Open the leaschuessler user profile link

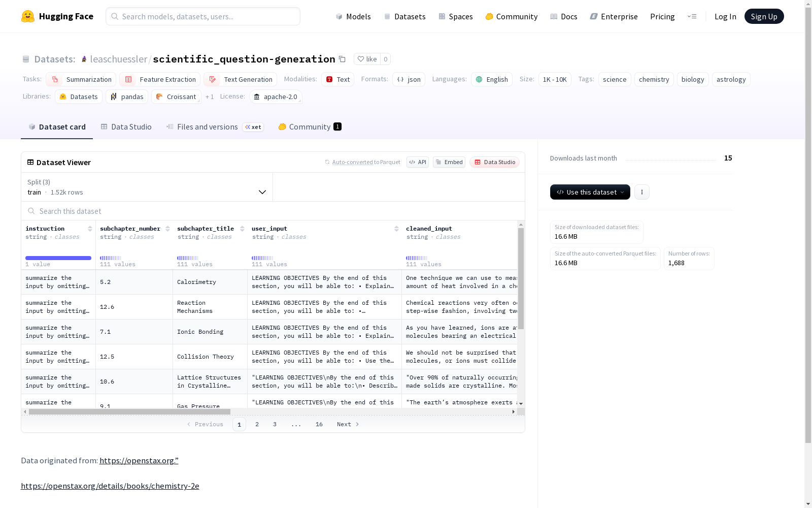coord(119,59)
